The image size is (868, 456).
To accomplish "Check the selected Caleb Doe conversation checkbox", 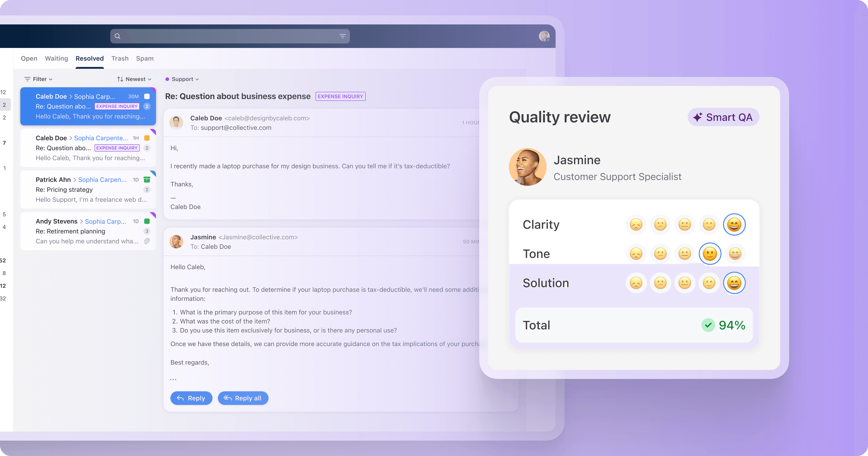I will pos(147,96).
